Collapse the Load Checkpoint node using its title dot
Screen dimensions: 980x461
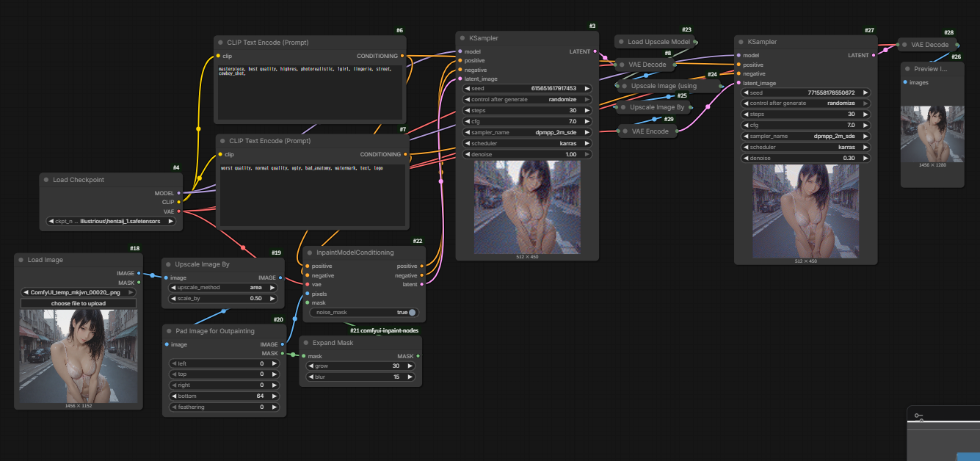pyautogui.click(x=46, y=180)
